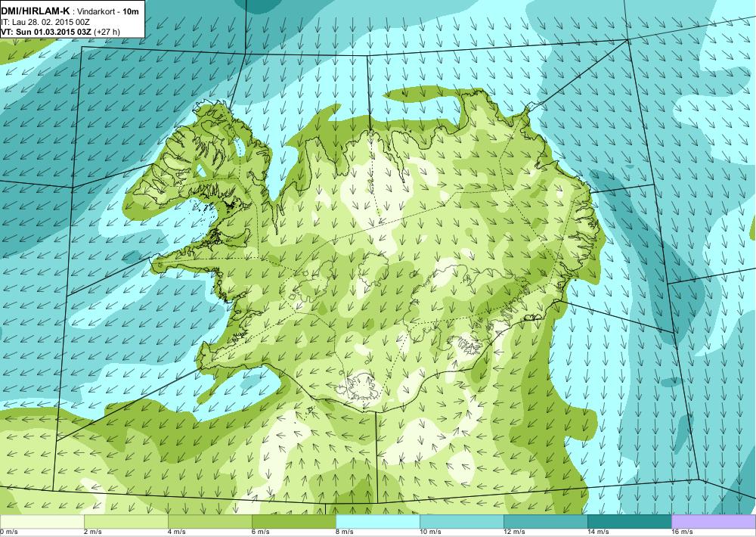Viewport: 756px width, 537px height.
Task: Pick the legend swatch between 10 m/s and 12 m/s
Action: click(461, 522)
